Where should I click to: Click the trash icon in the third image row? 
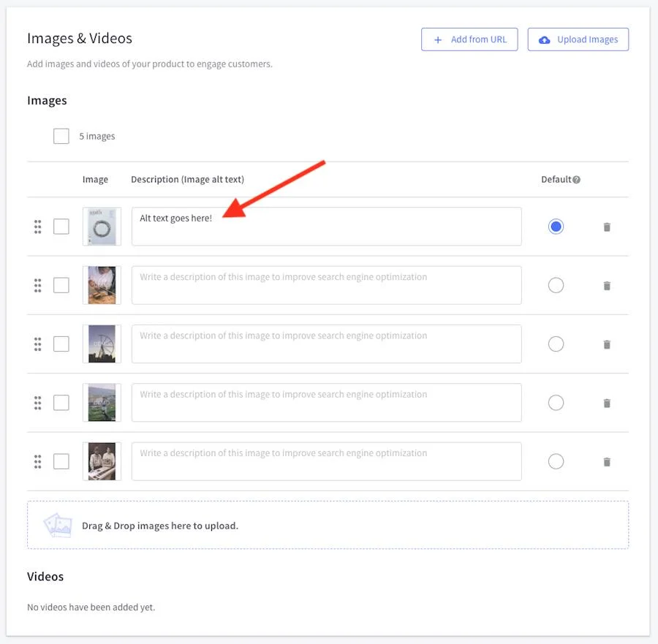coord(607,344)
